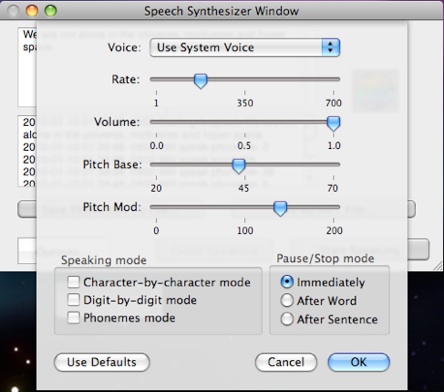Click the Pitch Mod slider thumb
444x392 pixels.
pos(280,209)
